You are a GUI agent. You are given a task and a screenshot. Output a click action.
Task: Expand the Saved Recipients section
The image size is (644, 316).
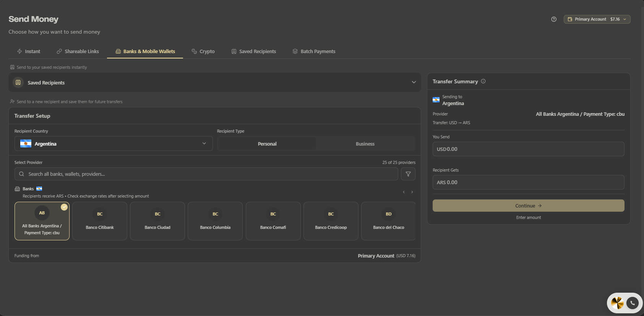215,83
